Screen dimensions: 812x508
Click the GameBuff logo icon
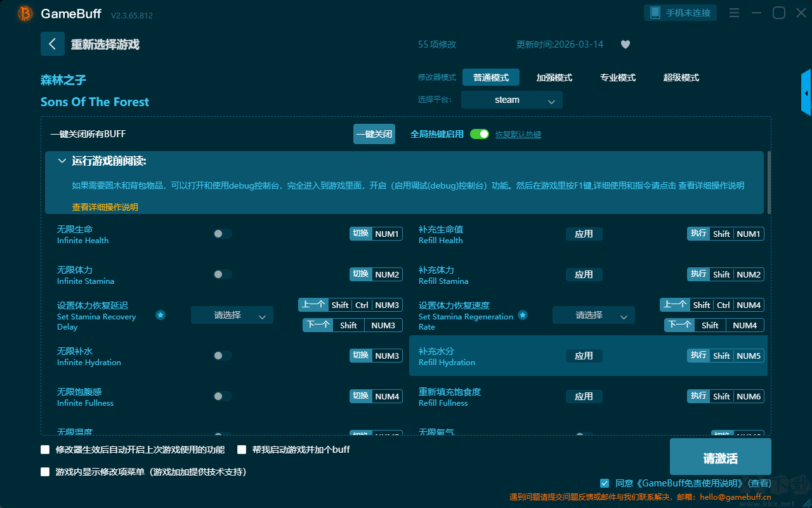click(25, 13)
